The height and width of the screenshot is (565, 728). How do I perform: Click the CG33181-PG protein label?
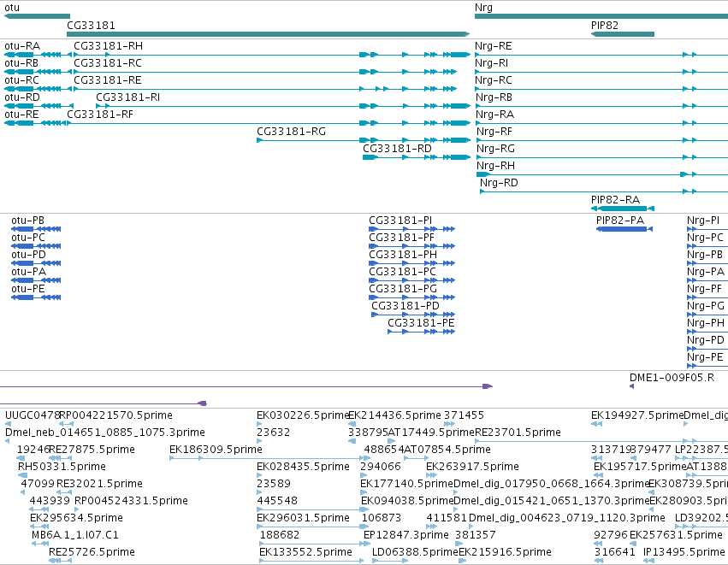(x=403, y=289)
